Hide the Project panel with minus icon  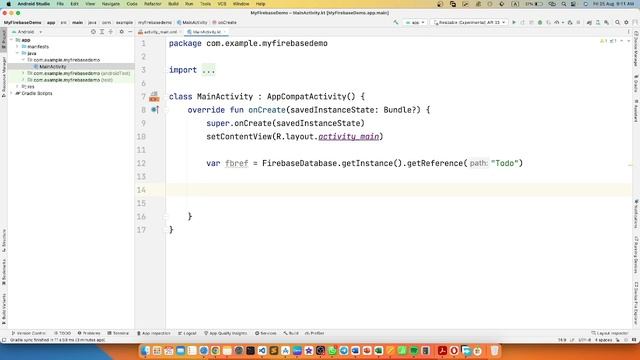(130, 31)
